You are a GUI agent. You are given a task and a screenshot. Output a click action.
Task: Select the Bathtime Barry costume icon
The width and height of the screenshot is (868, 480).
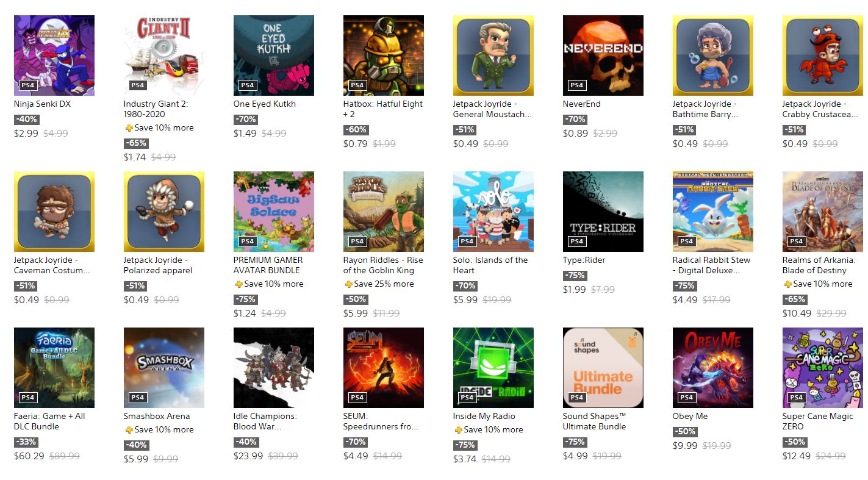tap(713, 56)
